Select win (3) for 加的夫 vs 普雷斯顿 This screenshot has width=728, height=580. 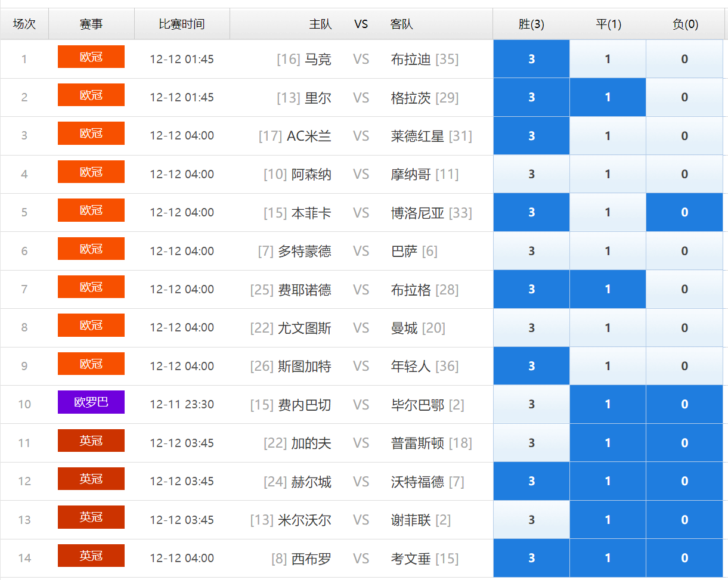[x=531, y=443]
